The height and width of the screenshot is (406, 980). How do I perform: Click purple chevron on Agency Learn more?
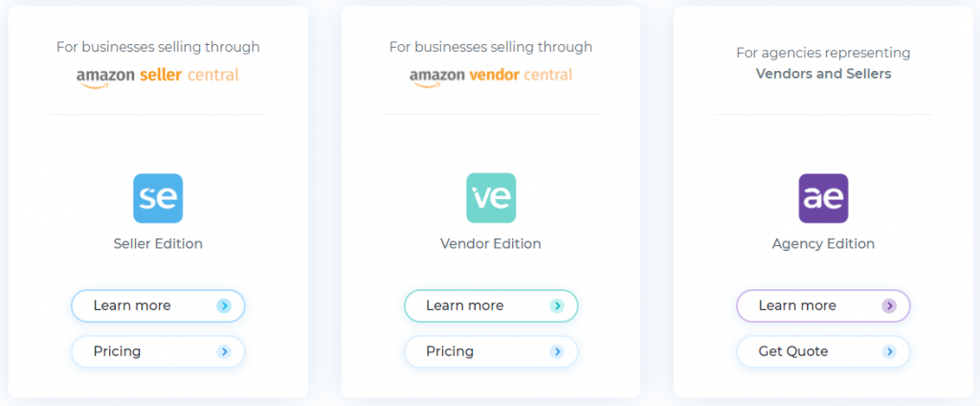point(889,305)
